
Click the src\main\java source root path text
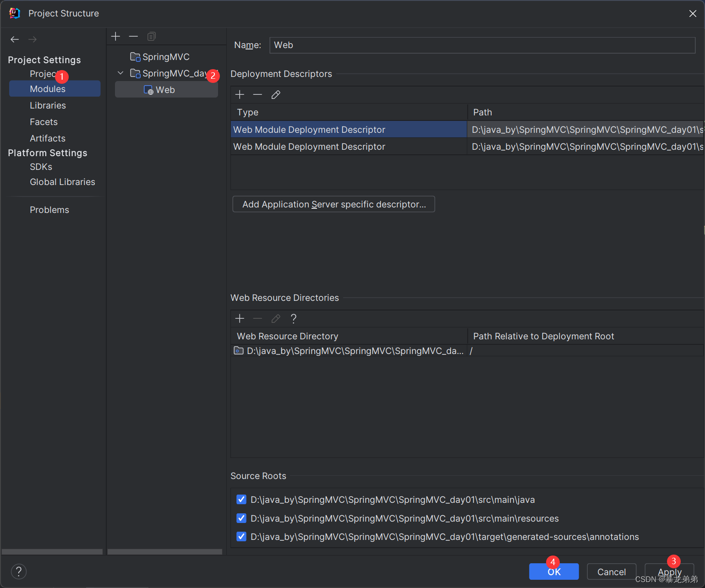pyautogui.click(x=393, y=500)
